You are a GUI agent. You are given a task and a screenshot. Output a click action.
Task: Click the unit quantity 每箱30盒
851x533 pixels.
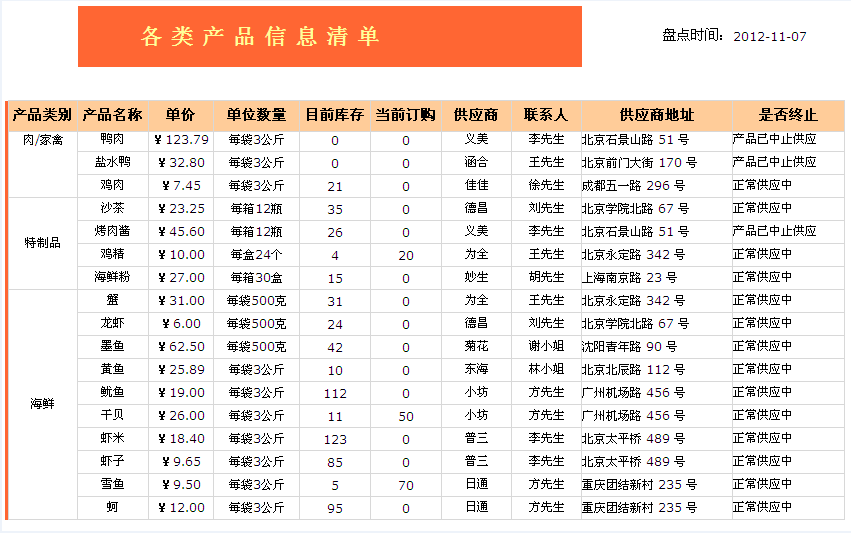click(x=256, y=278)
